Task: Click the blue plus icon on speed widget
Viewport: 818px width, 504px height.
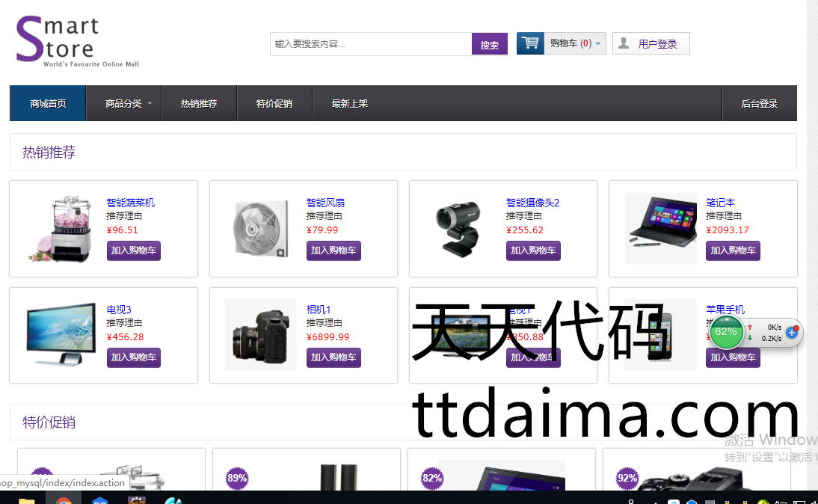Action: click(792, 332)
